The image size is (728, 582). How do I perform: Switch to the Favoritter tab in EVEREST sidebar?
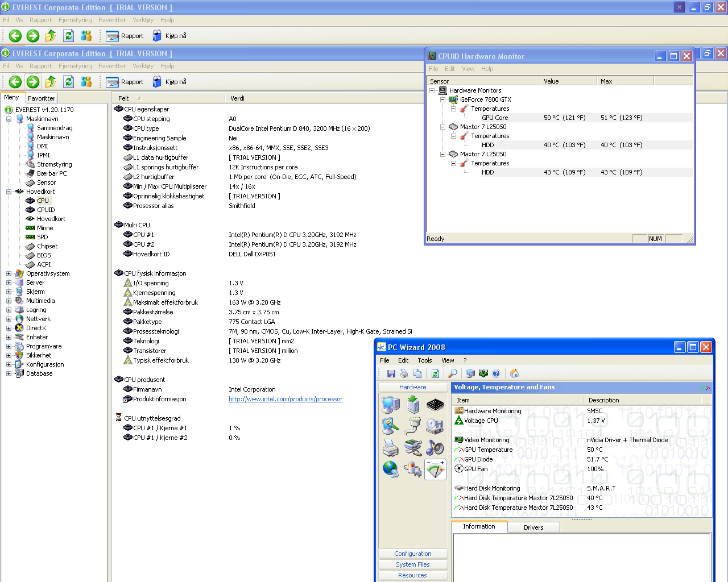pyautogui.click(x=42, y=98)
